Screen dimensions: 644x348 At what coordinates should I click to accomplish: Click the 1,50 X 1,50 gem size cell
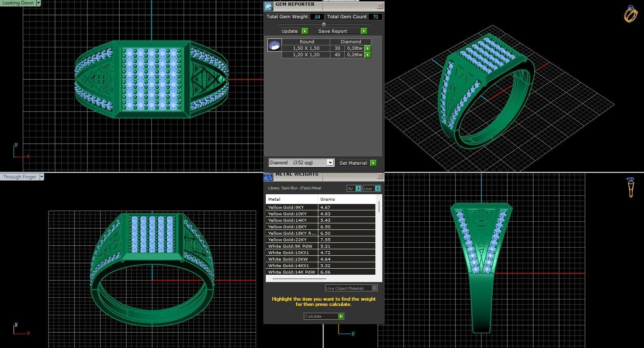(306, 48)
